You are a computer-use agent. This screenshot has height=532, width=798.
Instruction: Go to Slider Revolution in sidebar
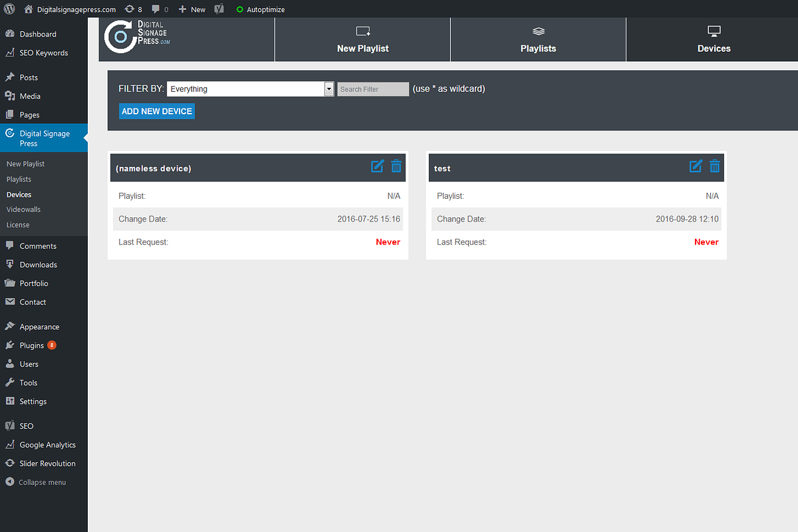(47, 464)
